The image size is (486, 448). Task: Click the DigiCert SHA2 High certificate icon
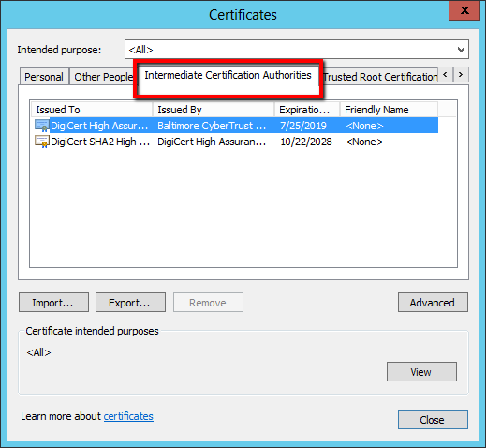coord(42,142)
